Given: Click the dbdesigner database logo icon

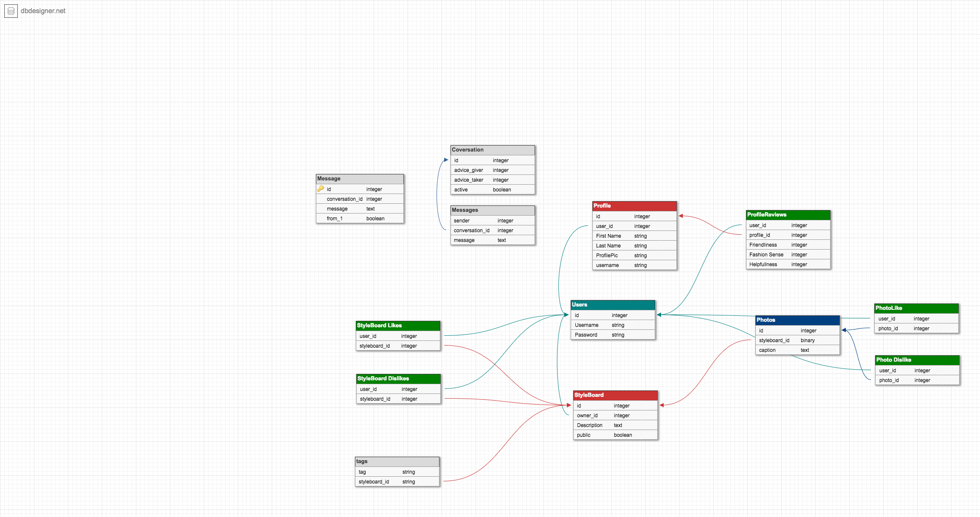Looking at the screenshot, I should click(x=11, y=11).
